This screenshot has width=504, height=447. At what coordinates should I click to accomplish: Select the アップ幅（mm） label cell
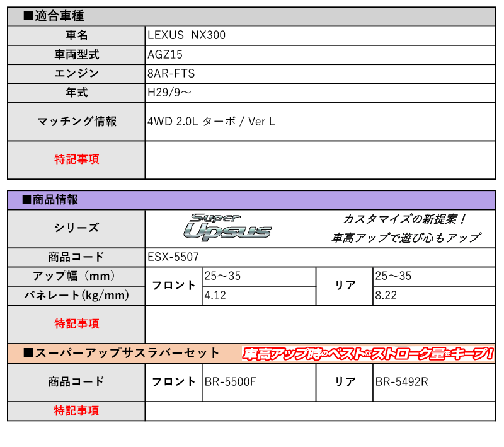point(76,276)
